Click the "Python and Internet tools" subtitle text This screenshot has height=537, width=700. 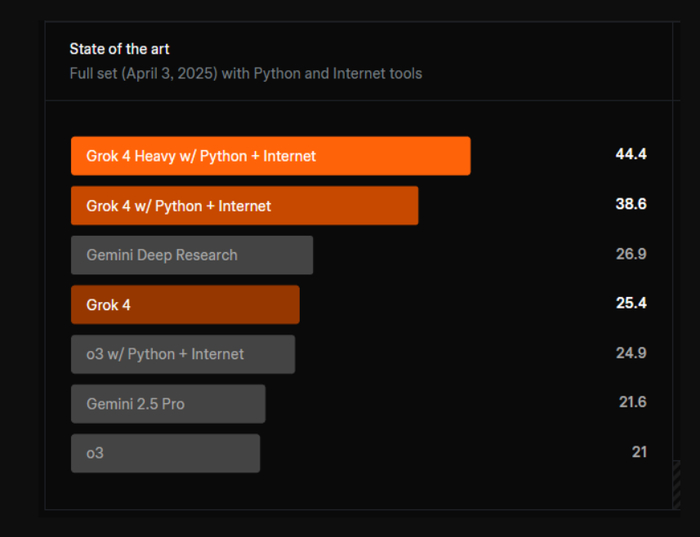point(338,73)
